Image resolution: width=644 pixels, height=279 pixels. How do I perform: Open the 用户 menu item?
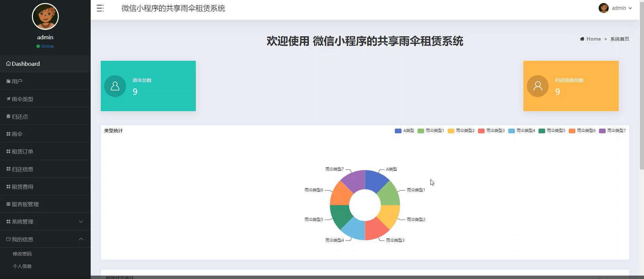point(45,81)
